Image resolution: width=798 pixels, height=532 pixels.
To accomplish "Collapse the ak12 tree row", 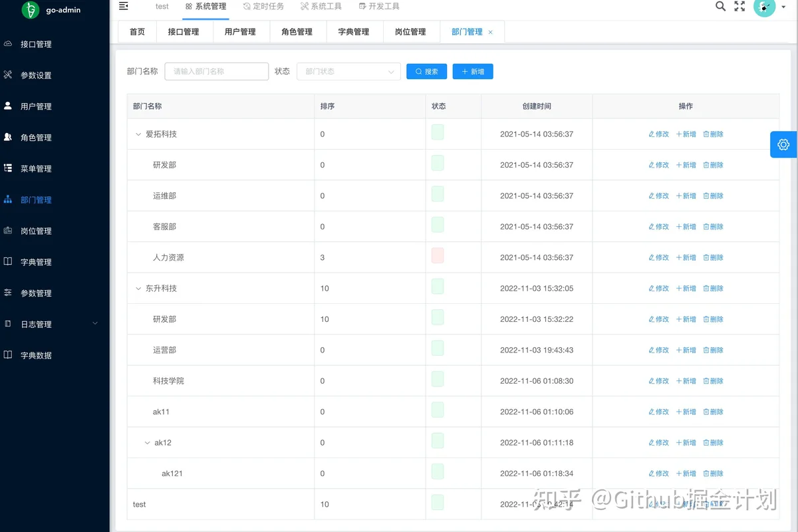I will (x=148, y=443).
